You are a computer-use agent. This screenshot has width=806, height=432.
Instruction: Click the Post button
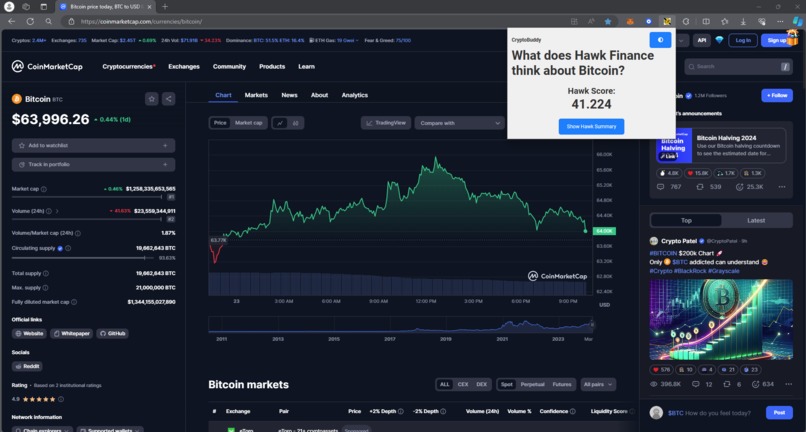click(779, 412)
